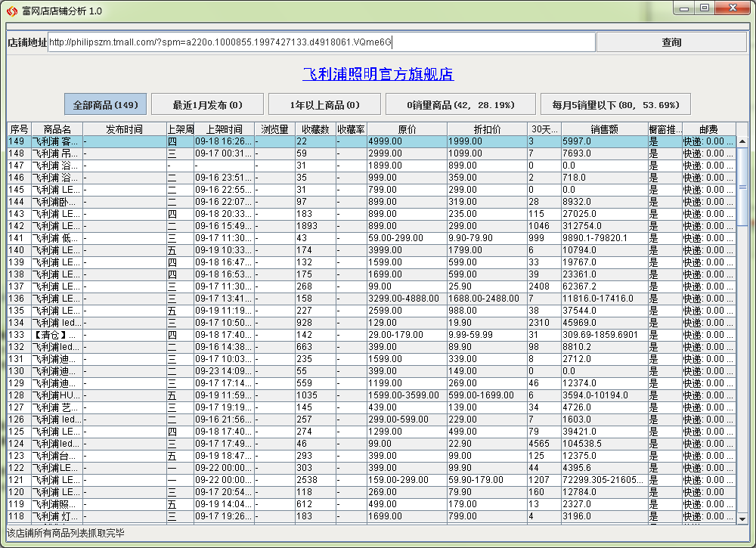Sort by the 收藏数 column header
The height and width of the screenshot is (548, 756).
pyautogui.click(x=314, y=129)
